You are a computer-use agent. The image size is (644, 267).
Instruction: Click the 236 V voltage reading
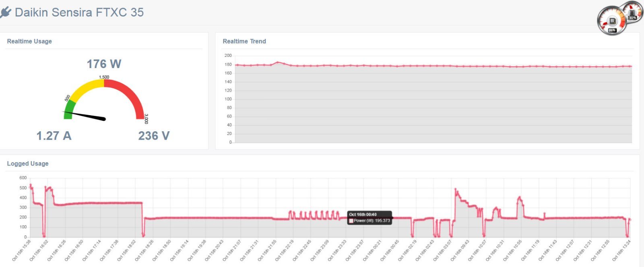pos(154,136)
